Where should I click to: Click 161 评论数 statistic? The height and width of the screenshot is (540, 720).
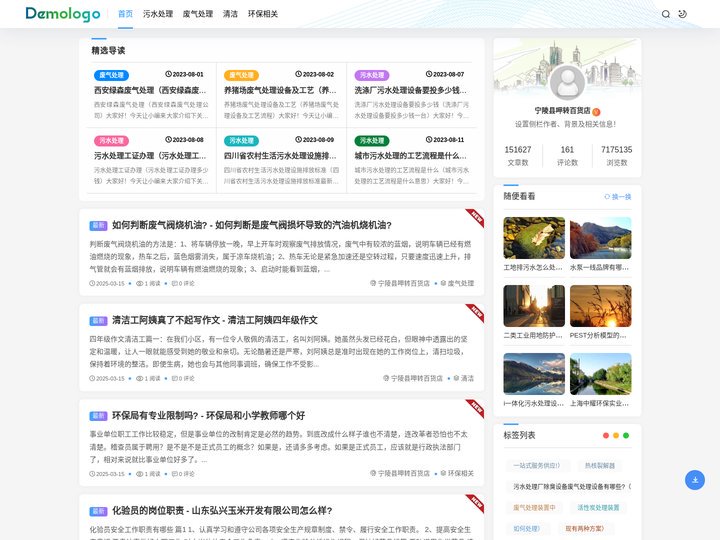[x=567, y=156]
